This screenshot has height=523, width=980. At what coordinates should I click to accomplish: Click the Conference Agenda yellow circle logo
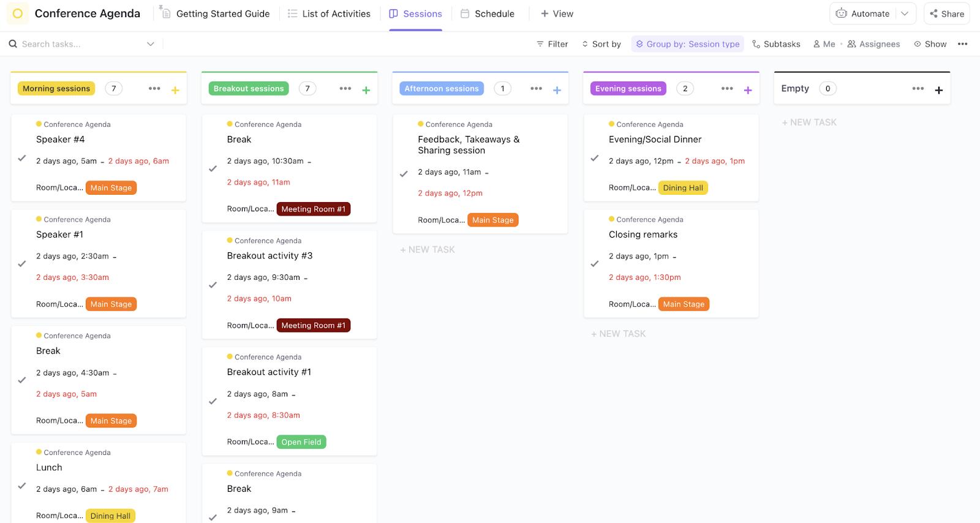click(18, 13)
